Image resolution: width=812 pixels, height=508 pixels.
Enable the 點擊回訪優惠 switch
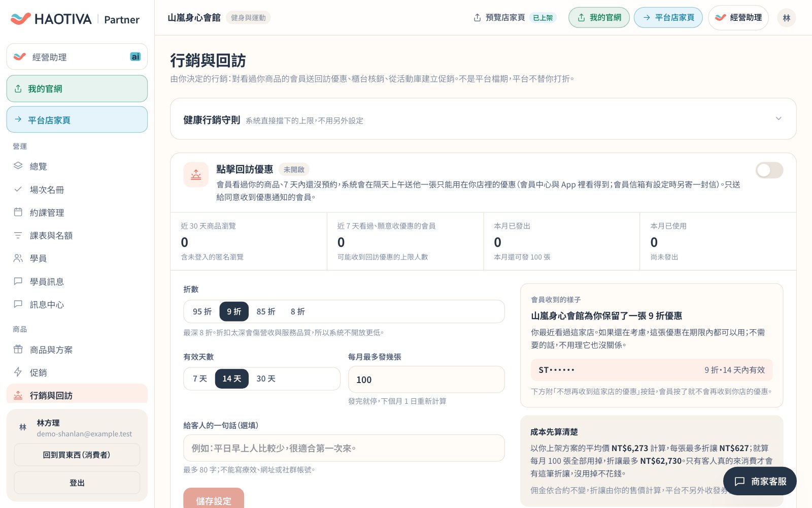pos(769,170)
